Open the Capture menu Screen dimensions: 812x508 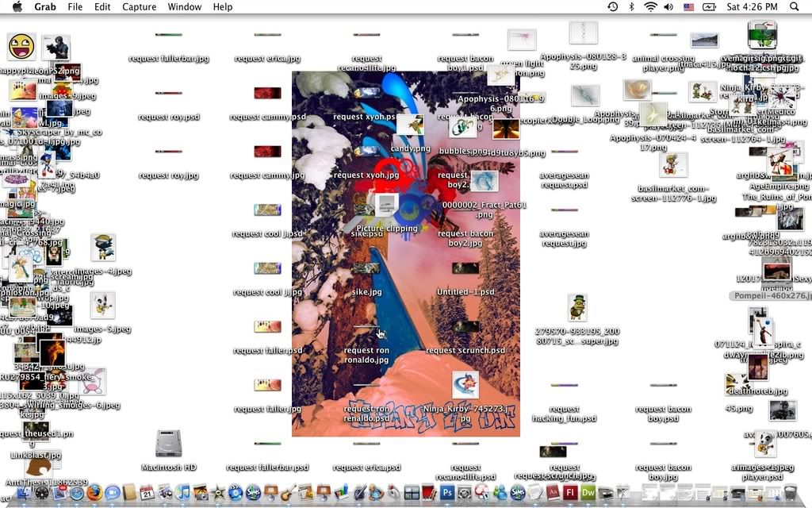[139, 7]
